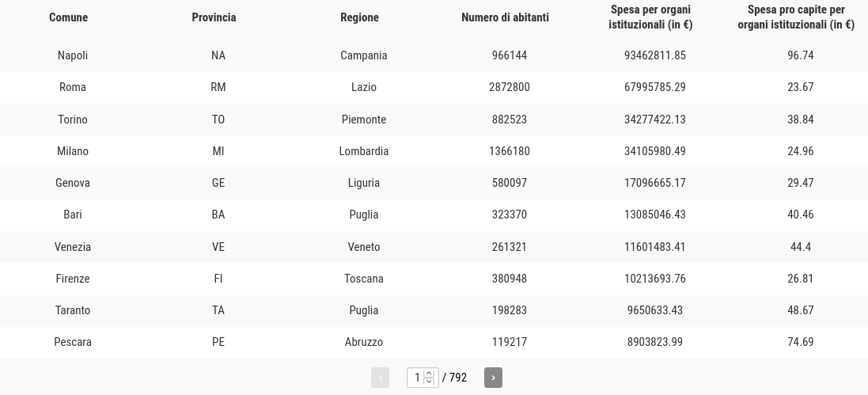This screenshot has height=395, width=868.
Task: Go to the next table page
Action: (x=493, y=378)
